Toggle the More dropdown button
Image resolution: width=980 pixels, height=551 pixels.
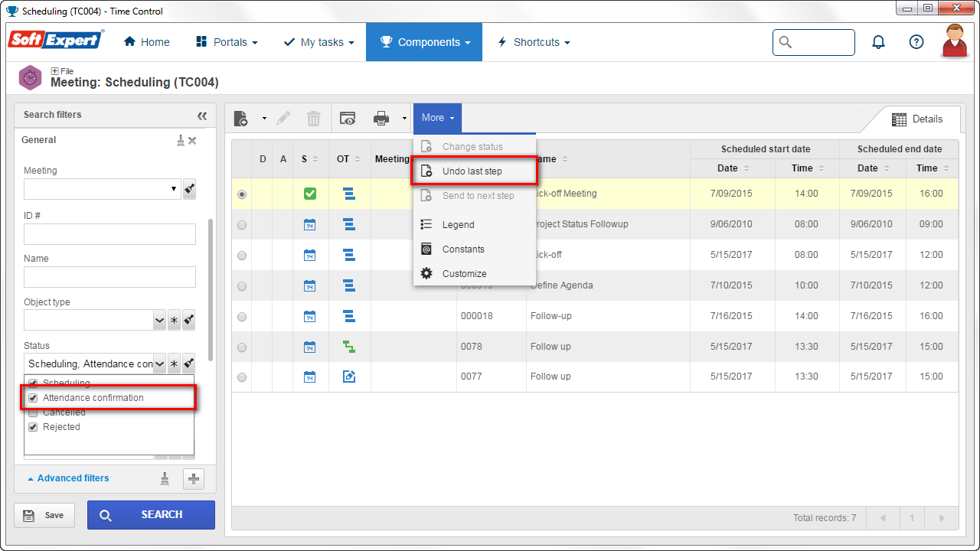[x=438, y=118]
